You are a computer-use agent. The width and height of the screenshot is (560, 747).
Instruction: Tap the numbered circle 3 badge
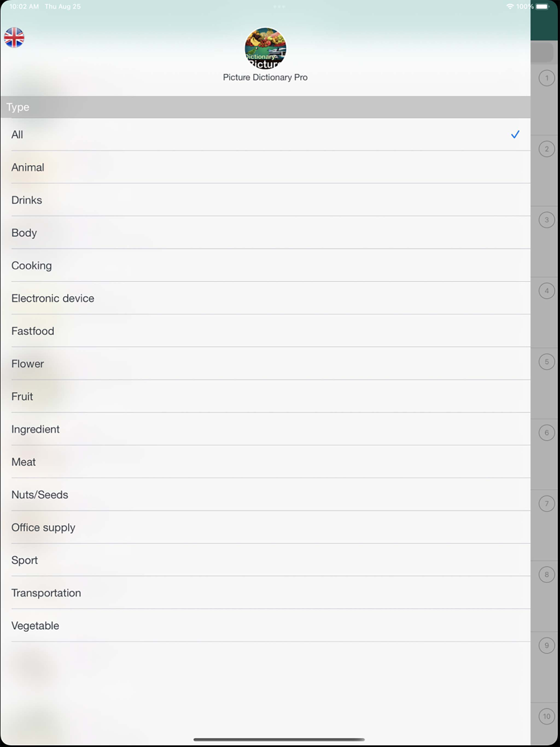coord(547,220)
